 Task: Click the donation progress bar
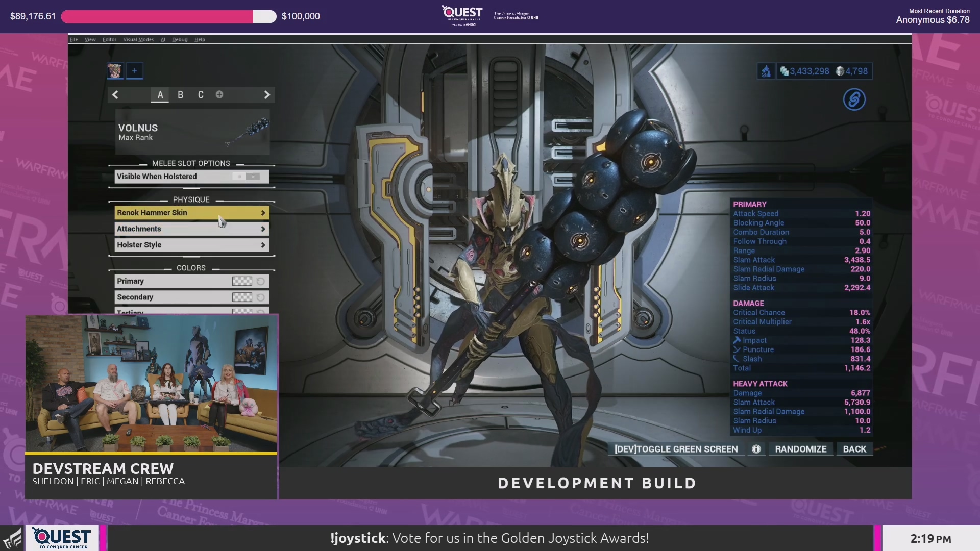tap(169, 17)
